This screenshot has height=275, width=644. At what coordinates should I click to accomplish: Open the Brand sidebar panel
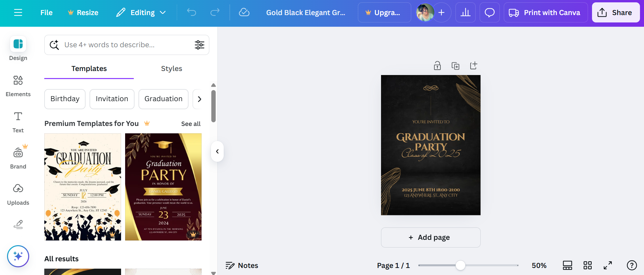pyautogui.click(x=18, y=158)
